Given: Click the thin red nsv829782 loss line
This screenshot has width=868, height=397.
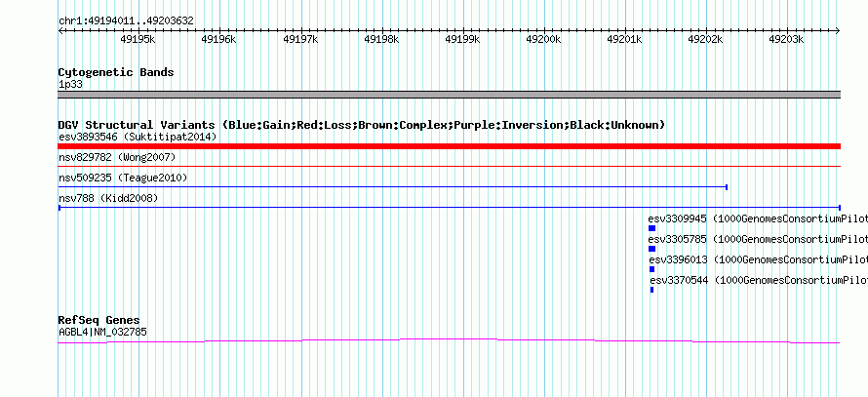Looking at the screenshot, I should (x=449, y=166).
